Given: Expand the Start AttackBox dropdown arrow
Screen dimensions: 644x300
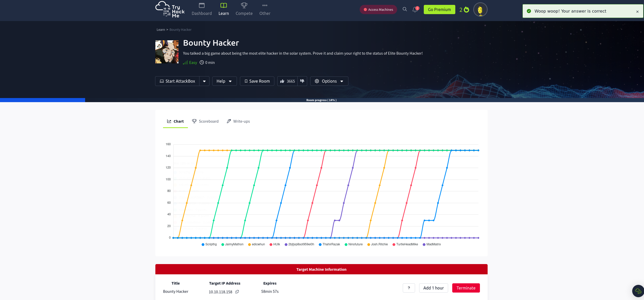Looking at the screenshot, I should 204,81.
